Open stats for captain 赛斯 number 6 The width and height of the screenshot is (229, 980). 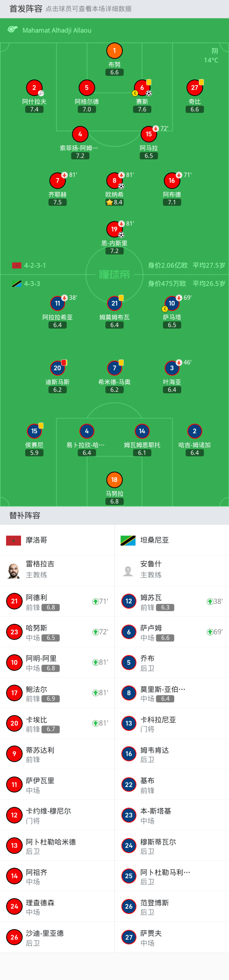click(142, 88)
